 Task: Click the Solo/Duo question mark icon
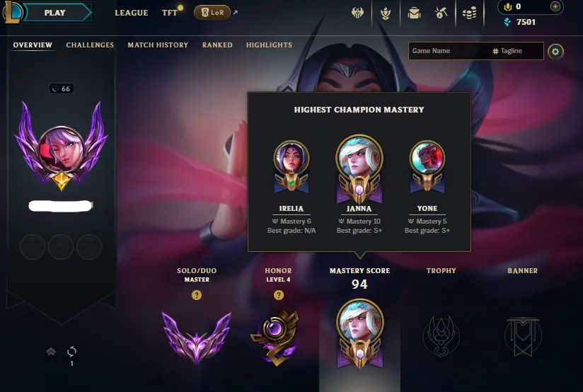(x=197, y=295)
